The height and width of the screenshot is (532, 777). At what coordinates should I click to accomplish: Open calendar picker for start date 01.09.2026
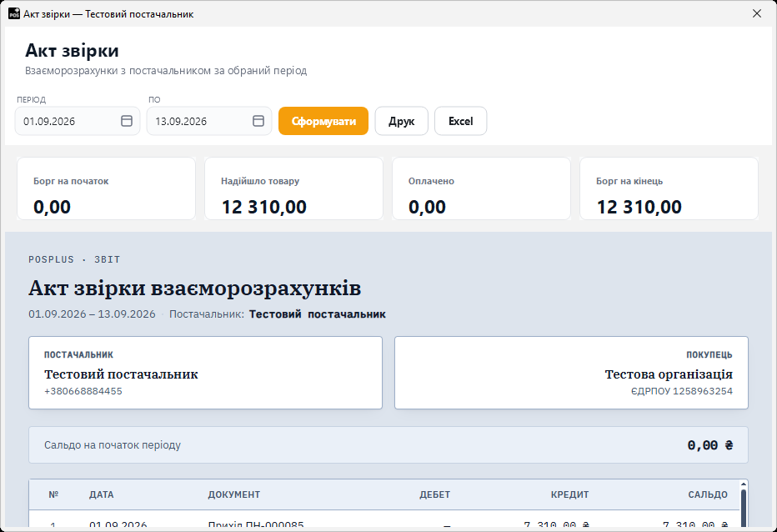[127, 121]
